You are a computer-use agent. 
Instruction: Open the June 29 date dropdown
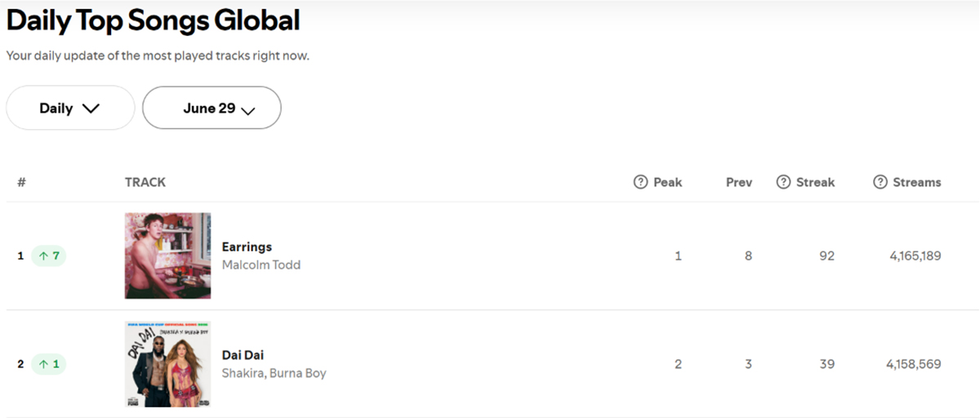212,108
